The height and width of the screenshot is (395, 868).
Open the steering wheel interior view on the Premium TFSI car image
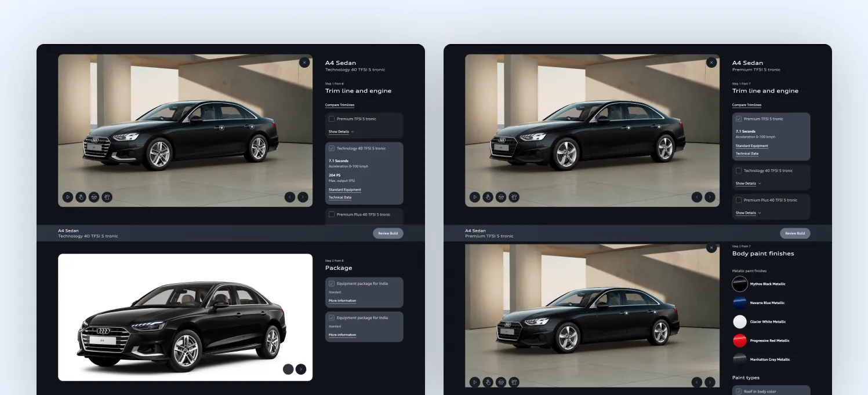click(x=501, y=197)
